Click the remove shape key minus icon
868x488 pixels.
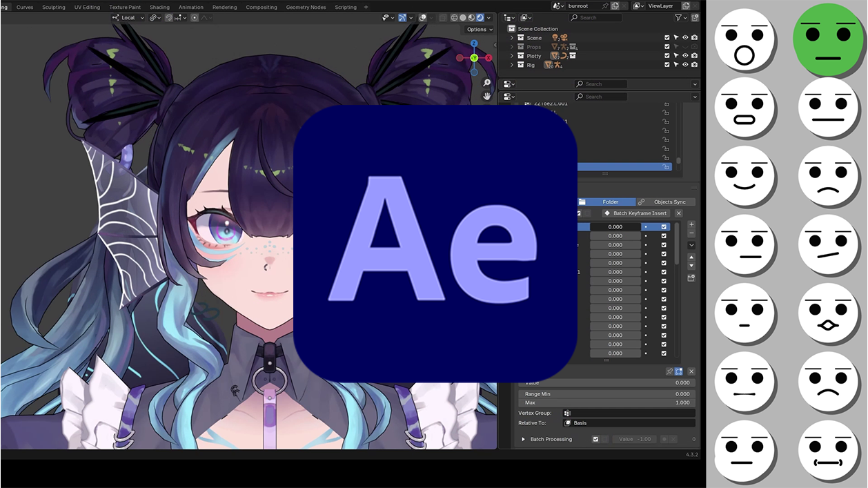click(x=691, y=233)
